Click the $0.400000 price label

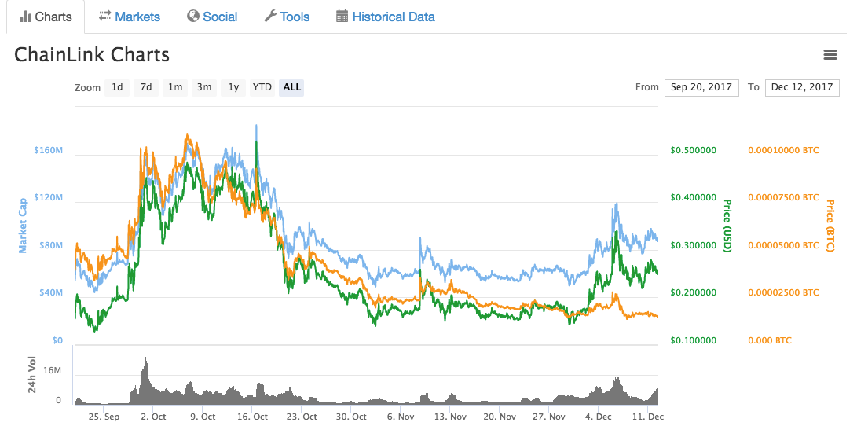click(693, 198)
